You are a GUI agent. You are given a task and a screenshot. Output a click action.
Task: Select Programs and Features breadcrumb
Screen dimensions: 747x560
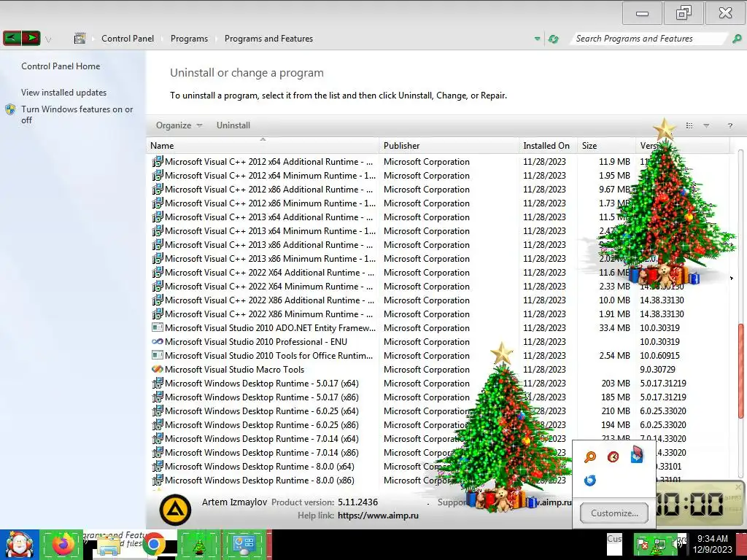(x=268, y=39)
